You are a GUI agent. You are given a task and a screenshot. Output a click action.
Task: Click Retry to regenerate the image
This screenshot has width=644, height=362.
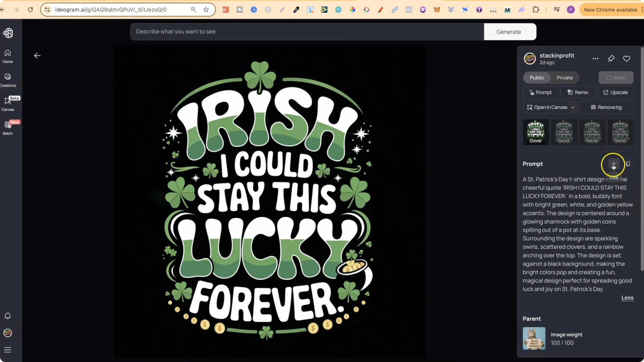pyautogui.click(x=616, y=77)
